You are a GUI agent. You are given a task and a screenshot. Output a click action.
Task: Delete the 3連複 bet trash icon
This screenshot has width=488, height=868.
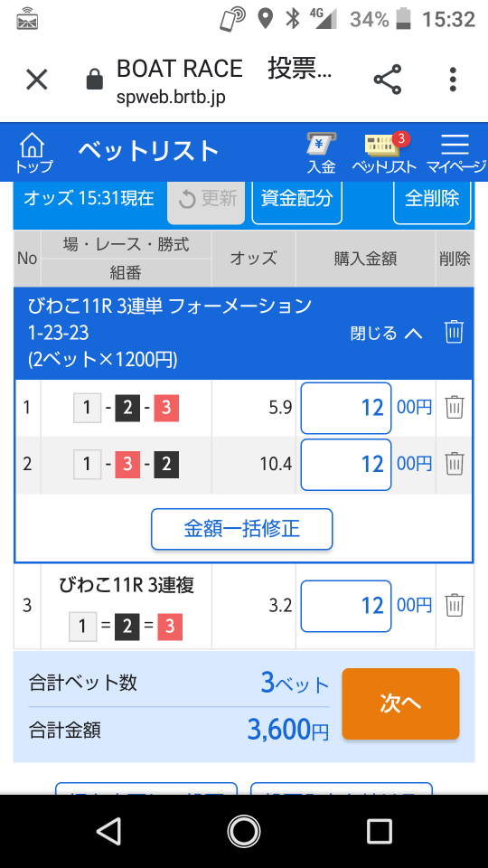454,605
